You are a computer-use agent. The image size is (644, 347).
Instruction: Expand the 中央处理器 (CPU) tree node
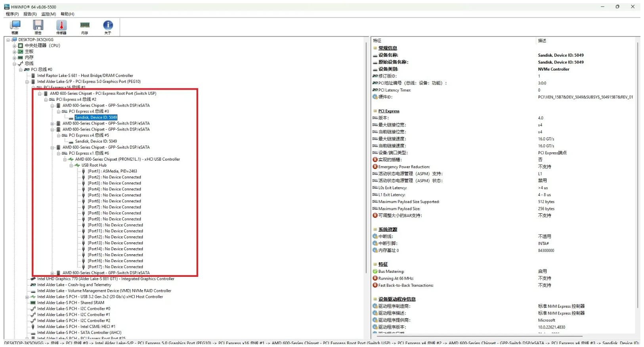[14, 46]
